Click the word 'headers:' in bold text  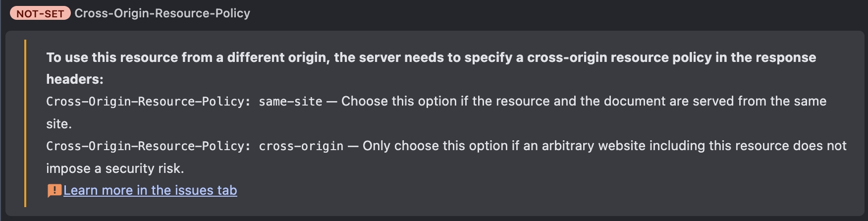click(x=75, y=79)
